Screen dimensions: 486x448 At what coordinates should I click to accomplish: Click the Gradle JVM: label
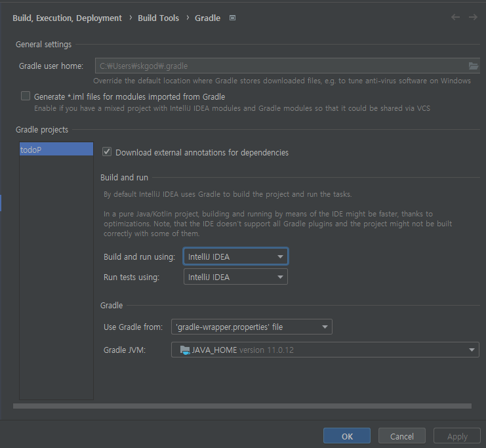tap(125, 350)
